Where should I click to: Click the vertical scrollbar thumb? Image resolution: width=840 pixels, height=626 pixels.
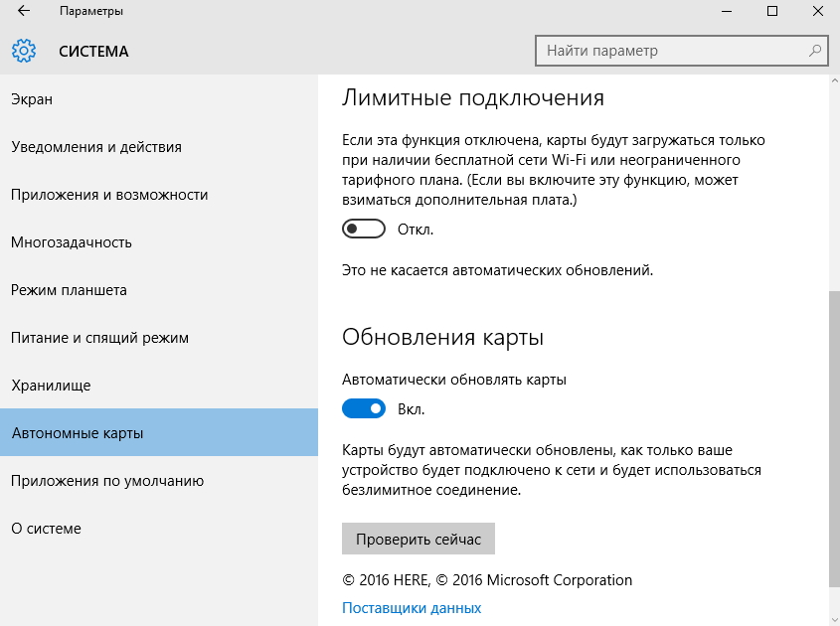(833, 437)
